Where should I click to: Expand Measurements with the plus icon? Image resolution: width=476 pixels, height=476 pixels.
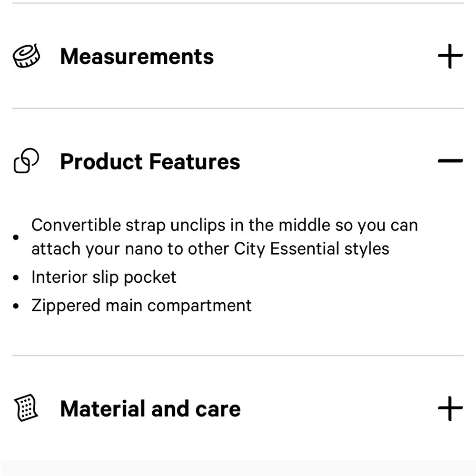point(450,56)
